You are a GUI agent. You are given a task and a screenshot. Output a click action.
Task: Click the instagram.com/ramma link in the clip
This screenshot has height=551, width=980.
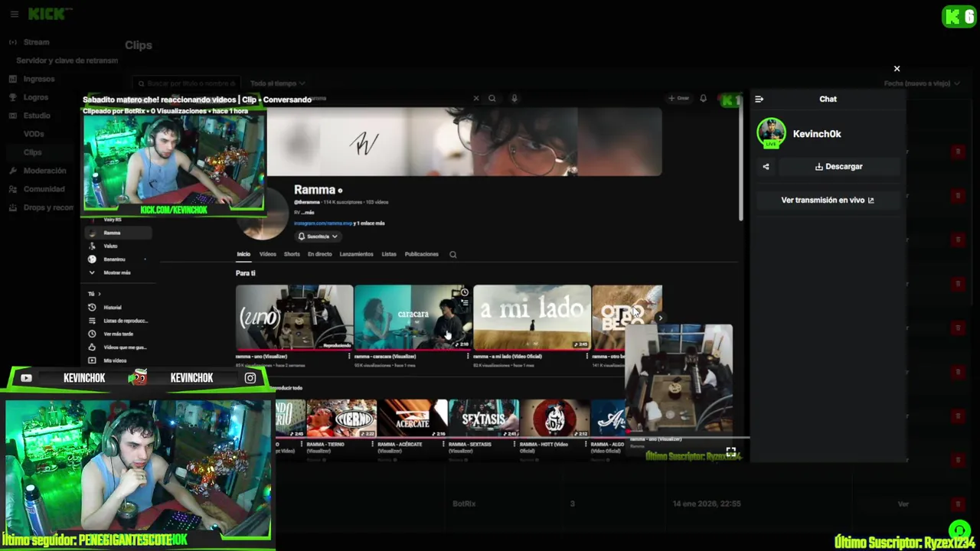[323, 223]
